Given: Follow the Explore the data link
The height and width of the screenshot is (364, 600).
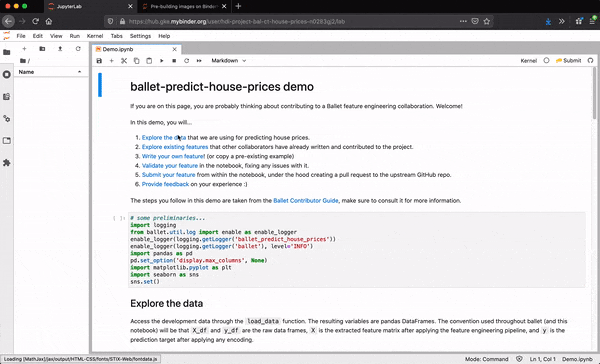Looking at the screenshot, I should [164, 137].
